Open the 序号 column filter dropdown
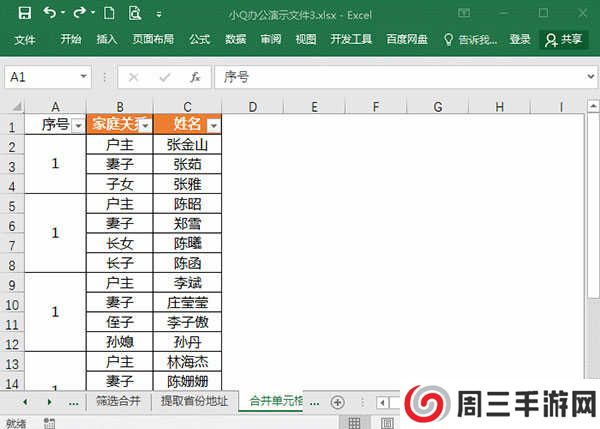This screenshot has width=600, height=429. (76, 126)
